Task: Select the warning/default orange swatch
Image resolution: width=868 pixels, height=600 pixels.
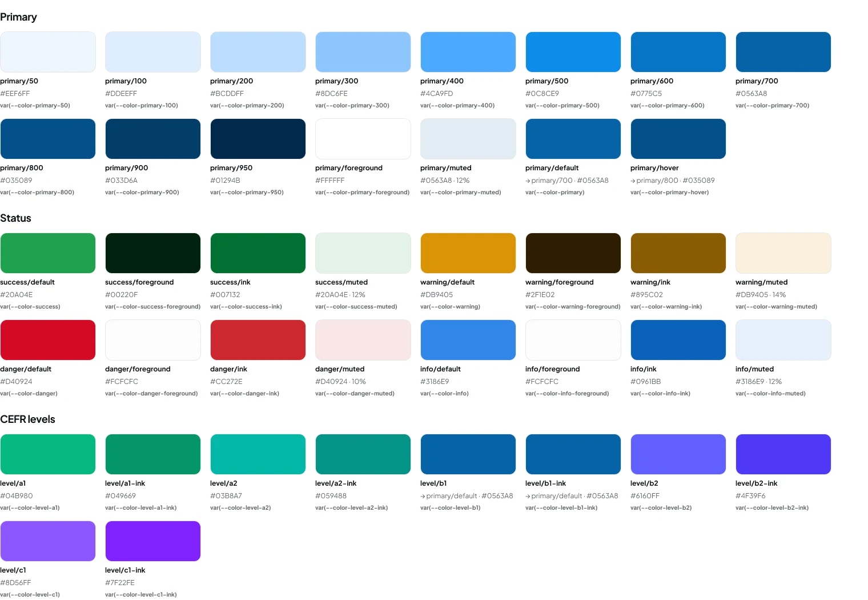Action: (468, 253)
